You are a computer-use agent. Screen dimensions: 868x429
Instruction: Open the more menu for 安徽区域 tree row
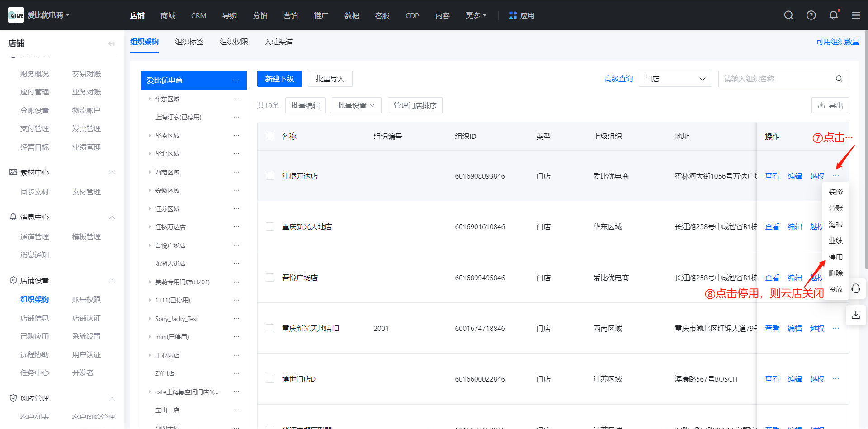[x=236, y=190]
